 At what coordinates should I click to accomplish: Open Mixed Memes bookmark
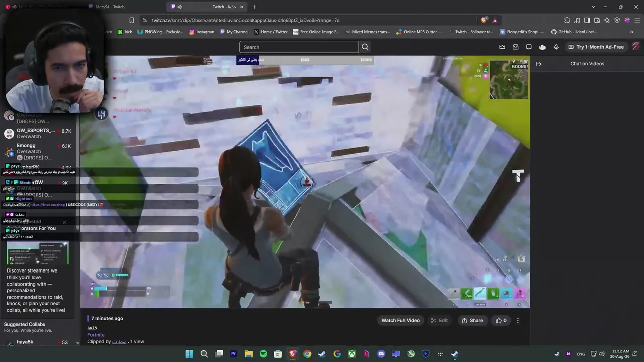[x=368, y=32]
